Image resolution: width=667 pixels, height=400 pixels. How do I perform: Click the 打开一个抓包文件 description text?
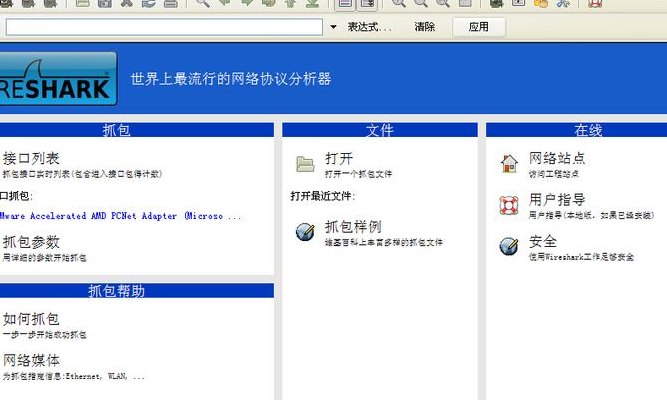tap(358, 174)
